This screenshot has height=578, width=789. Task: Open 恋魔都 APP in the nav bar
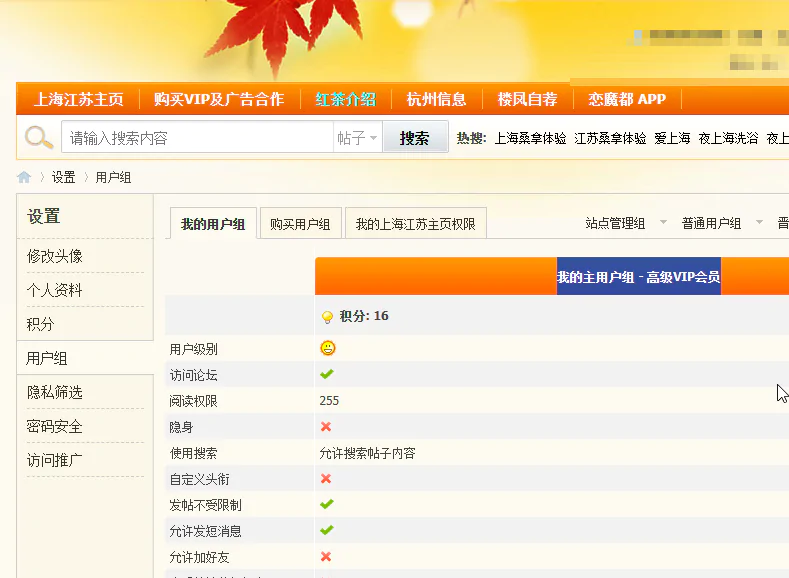627,99
